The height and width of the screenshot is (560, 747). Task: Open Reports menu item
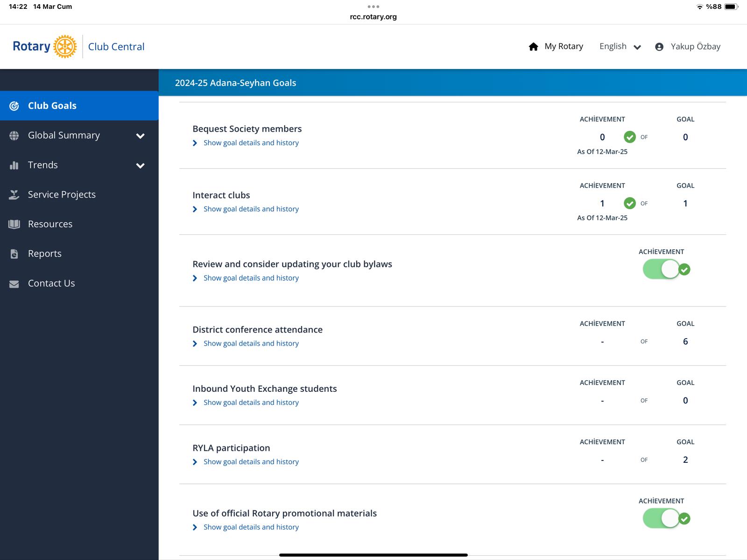[79, 254]
